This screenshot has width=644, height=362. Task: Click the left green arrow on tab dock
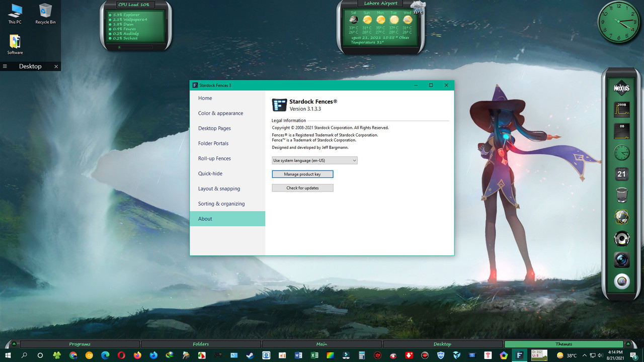14,344
